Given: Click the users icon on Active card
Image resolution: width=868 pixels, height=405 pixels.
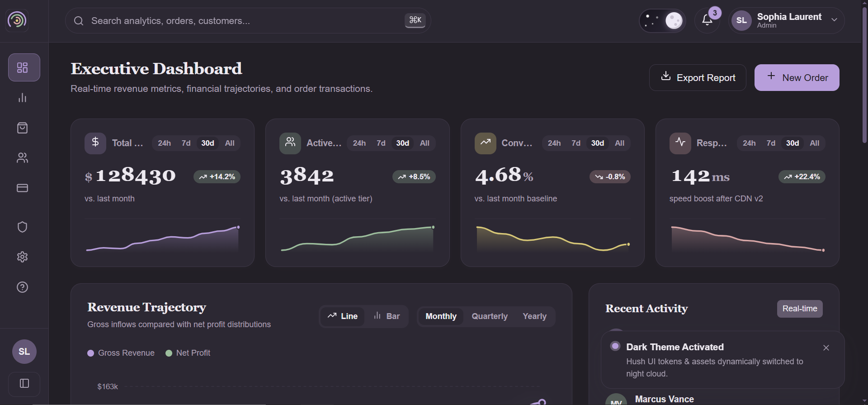Looking at the screenshot, I should [290, 143].
